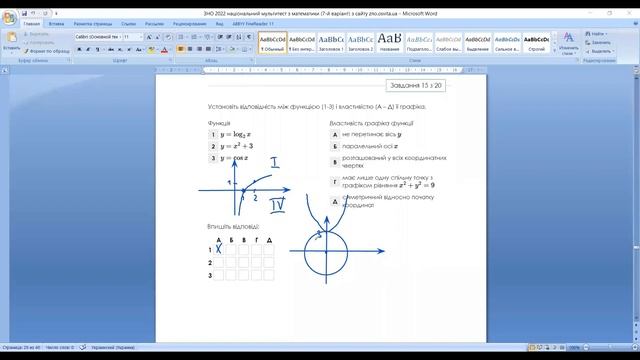The width and height of the screenshot is (640, 360).
Task: Click the spell check icon in status bar
Action: [83, 347]
